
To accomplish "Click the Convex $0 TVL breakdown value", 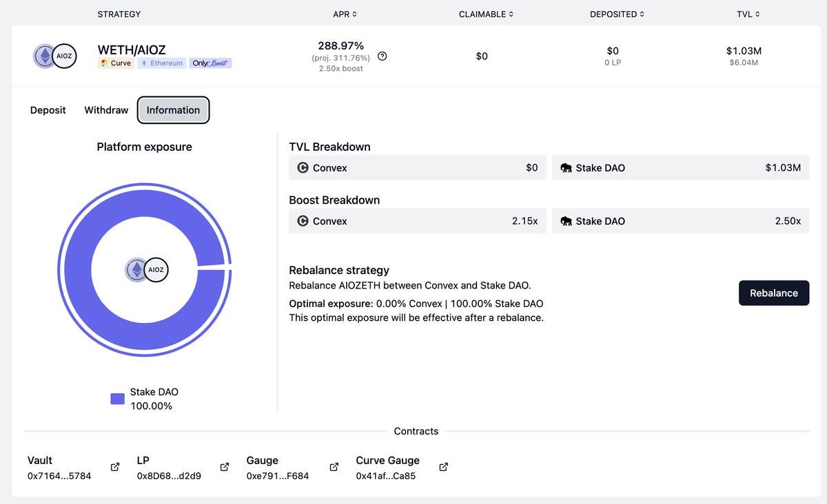I will [531, 167].
